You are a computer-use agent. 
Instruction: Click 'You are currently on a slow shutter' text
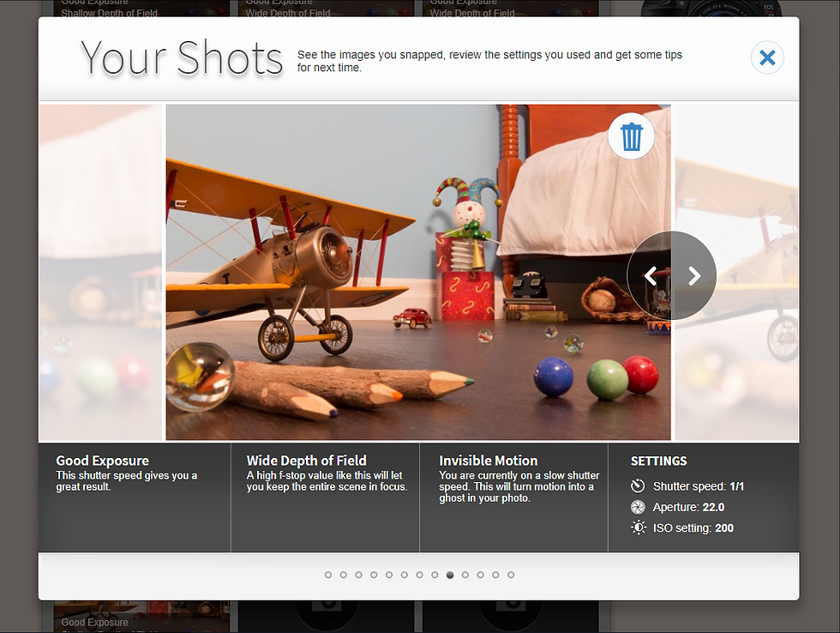[519, 486]
